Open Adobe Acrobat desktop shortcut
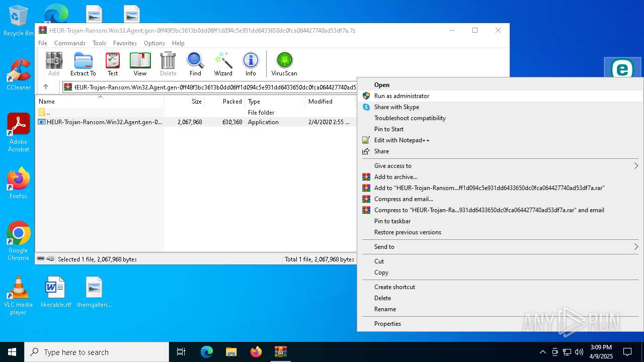This screenshot has width=644, height=362. pyautogui.click(x=19, y=133)
